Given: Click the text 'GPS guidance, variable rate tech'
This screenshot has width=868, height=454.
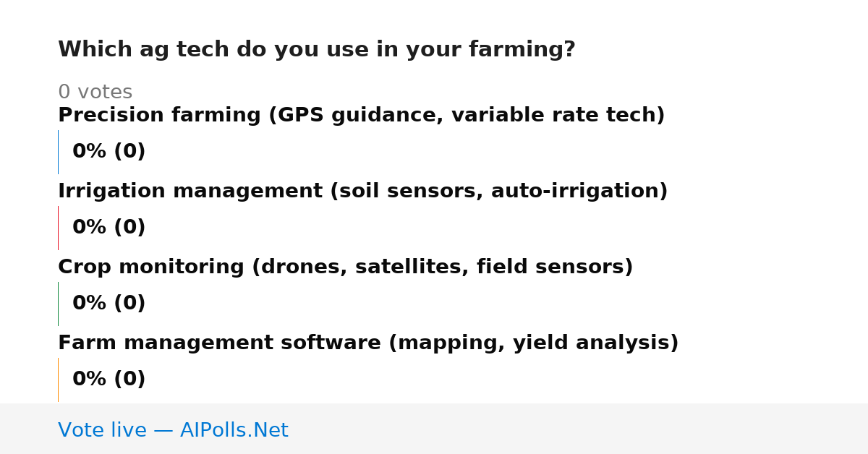Looking at the screenshot, I should coord(466,116).
